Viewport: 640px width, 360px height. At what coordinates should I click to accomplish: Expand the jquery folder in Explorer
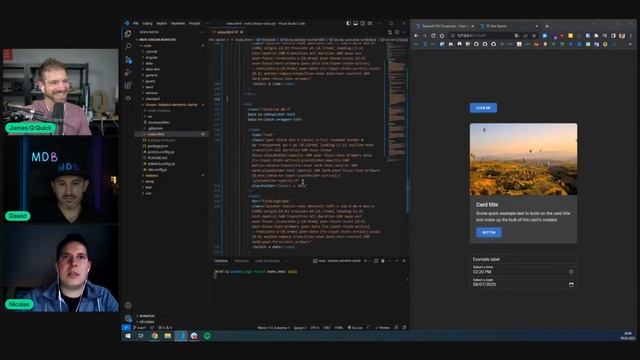(151, 81)
